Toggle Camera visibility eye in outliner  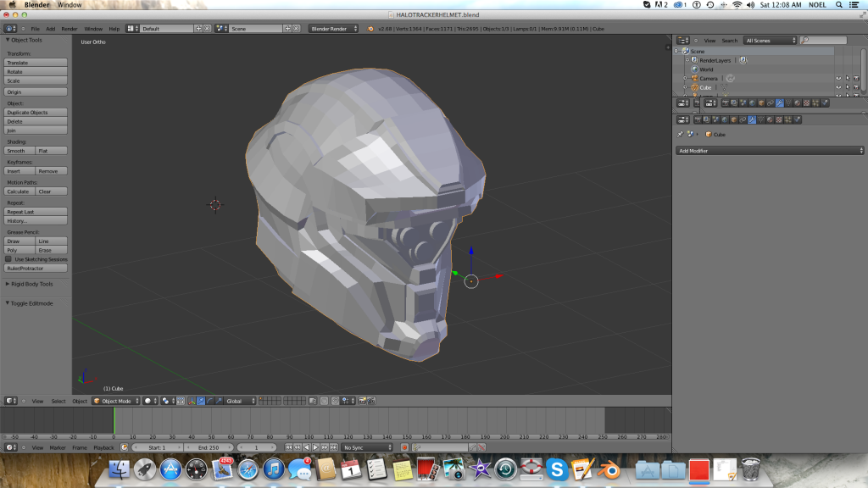coord(838,79)
